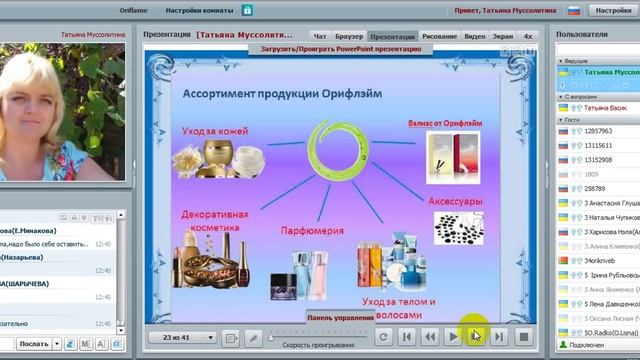The image size is (640, 360).
Task: Click the ME chat mode icon
Action: tap(86, 344)
